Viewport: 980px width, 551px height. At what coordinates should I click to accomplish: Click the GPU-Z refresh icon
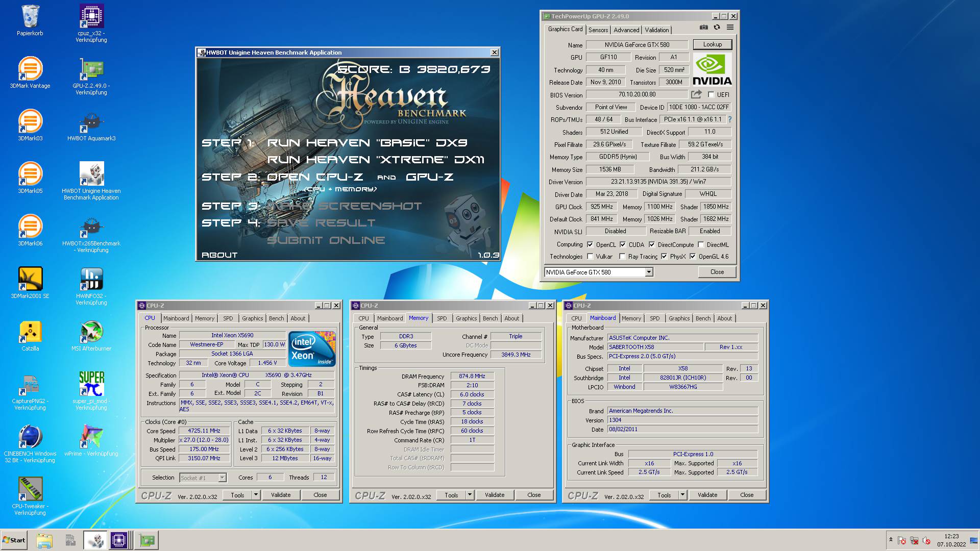pos(717,28)
